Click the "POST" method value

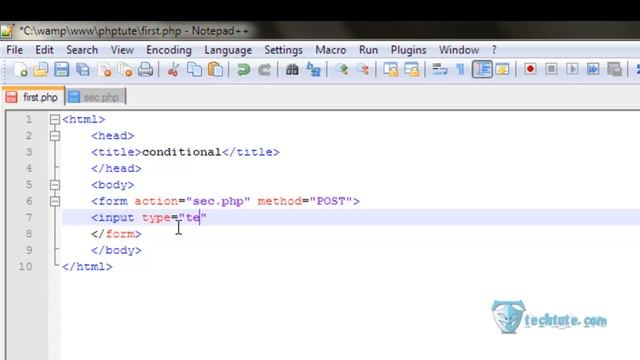(x=331, y=201)
